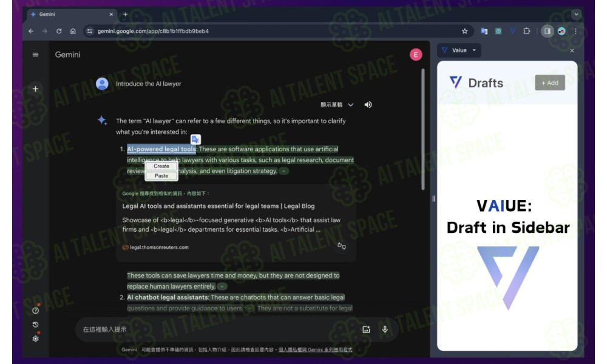The height and width of the screenshot is (364, 607).
Task: Open activity history icon in sidebar
Action: (36, 325)
